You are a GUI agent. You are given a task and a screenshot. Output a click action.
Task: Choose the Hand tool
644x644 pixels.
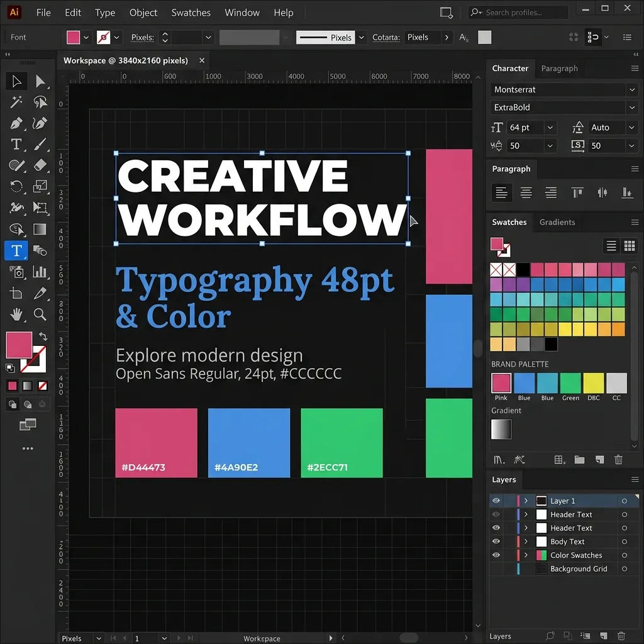16,314
